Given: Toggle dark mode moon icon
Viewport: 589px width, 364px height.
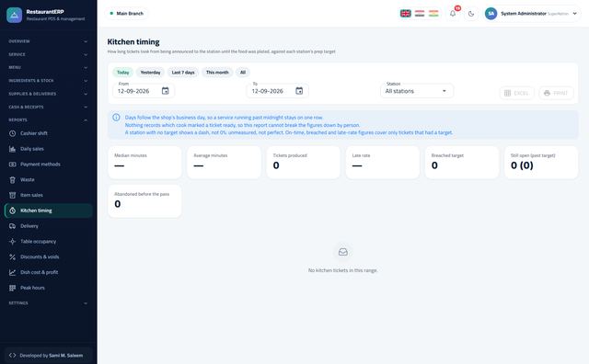Looking at the screenshot, I should (471, 14).
